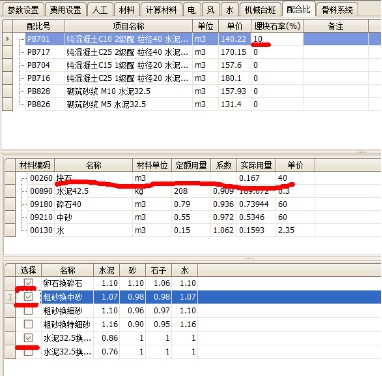
Task: Uncheck the 粗砂换中砂 checkbox
Action: [x=28, y=297]
